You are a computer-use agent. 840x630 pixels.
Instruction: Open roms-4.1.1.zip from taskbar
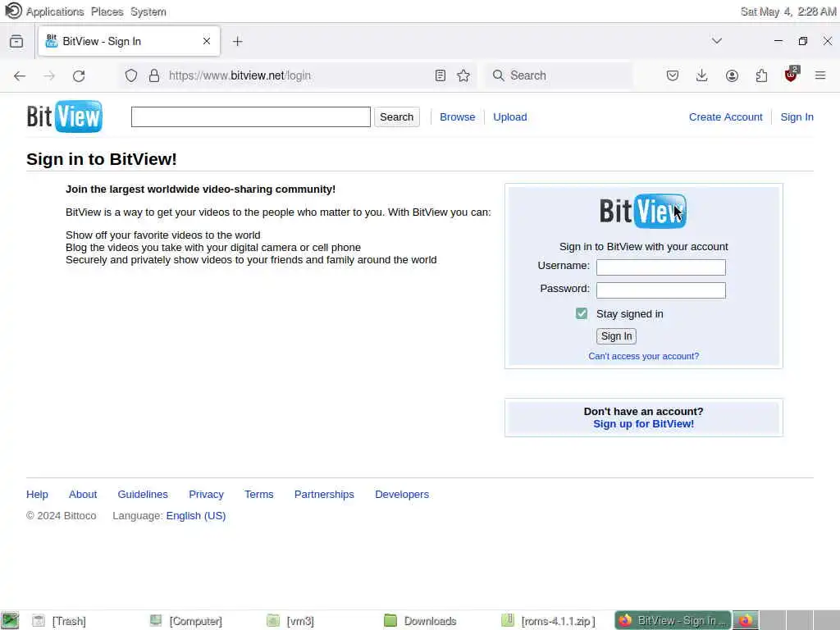point(548,621)
